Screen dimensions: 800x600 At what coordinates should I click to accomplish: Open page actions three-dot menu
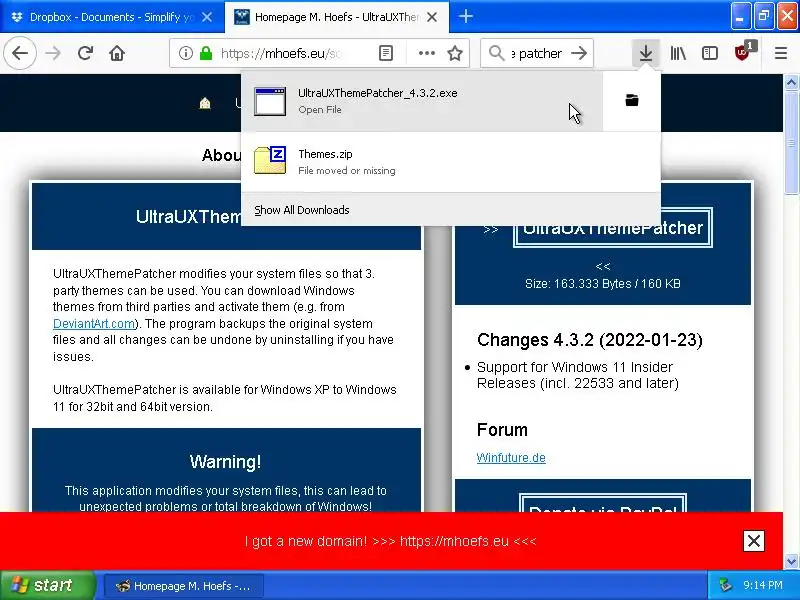point(427,53)
